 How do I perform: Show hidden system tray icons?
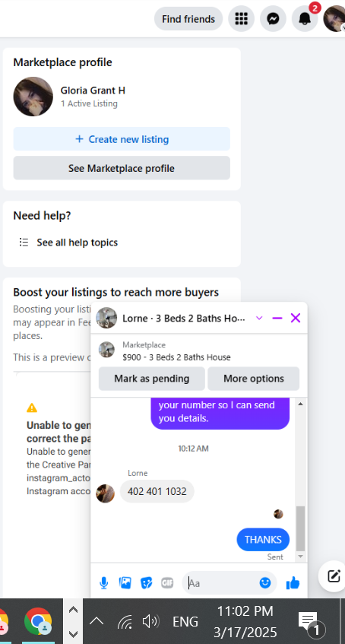(x=97, y=621)
